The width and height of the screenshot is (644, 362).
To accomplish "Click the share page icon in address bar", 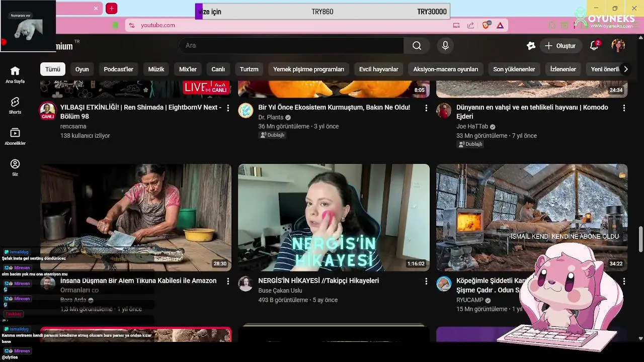I will coord(470,25).
